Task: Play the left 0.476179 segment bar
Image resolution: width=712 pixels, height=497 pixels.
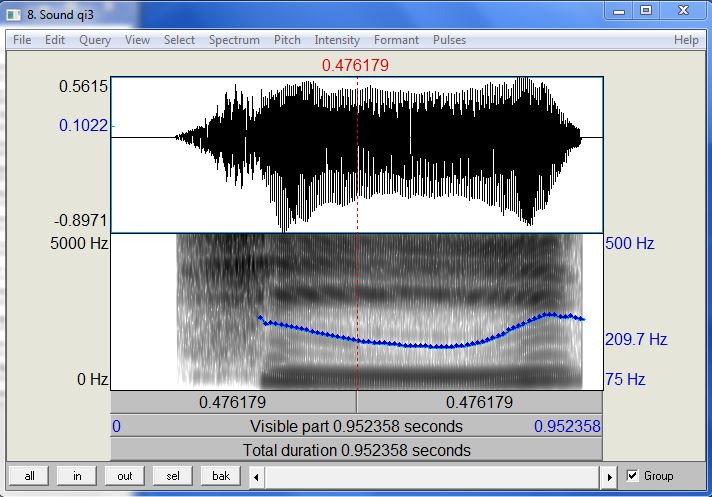Action: coord(233,402)
